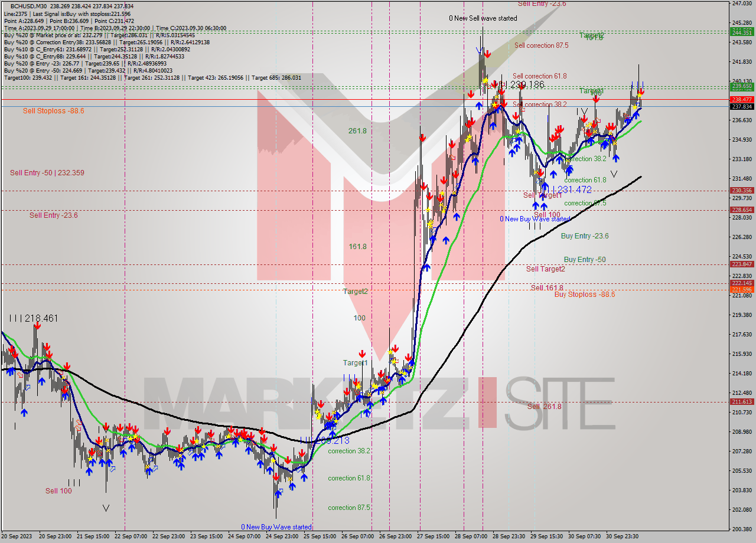Select the '25 Sep 15:00' time axis label
The image size is (756, 543).
click(x=321, y=537)
